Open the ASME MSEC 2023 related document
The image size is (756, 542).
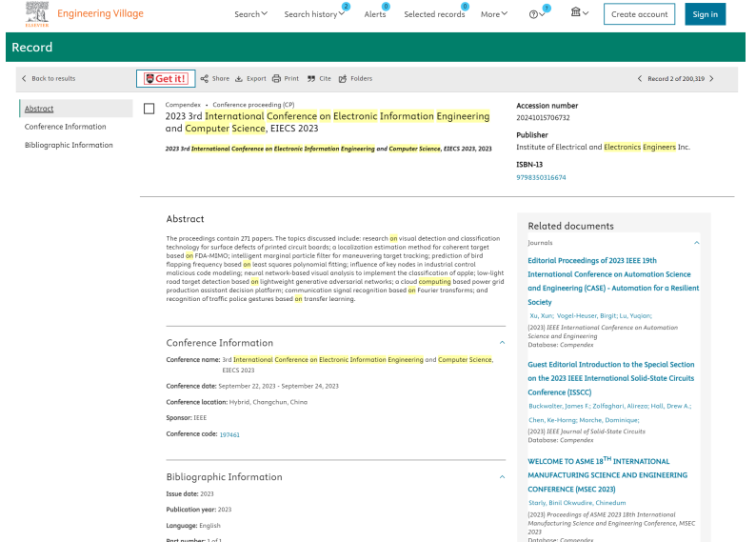point(607,475)
